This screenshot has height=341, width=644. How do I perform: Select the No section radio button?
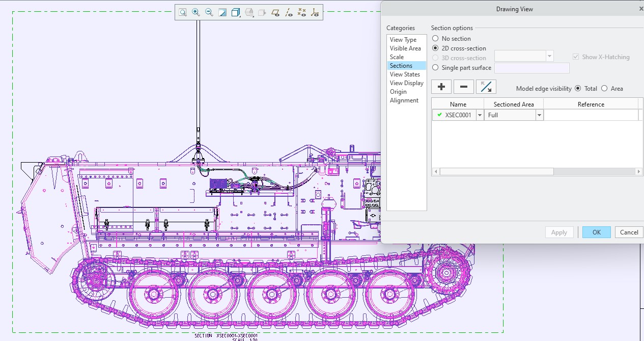coord(435,39)
